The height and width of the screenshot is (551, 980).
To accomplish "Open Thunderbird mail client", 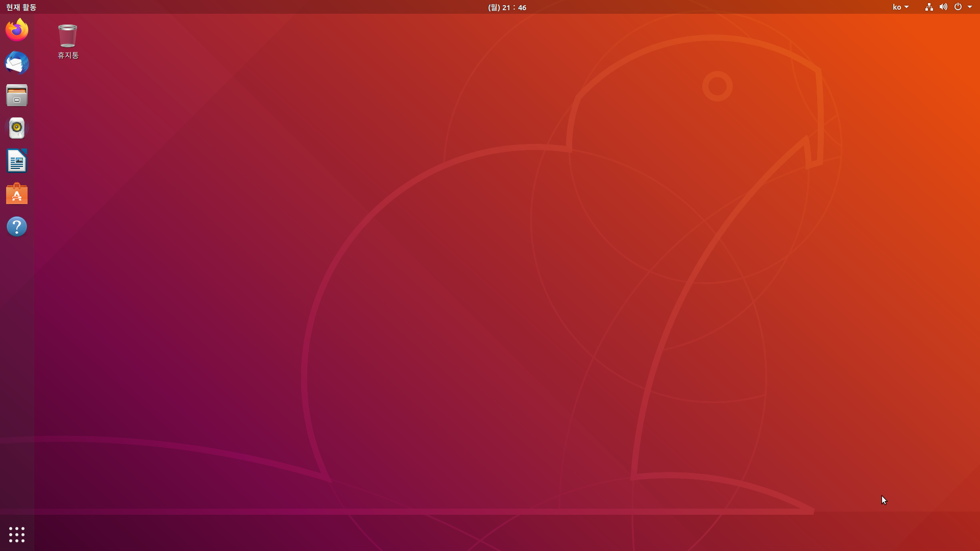I will point(17,63).
